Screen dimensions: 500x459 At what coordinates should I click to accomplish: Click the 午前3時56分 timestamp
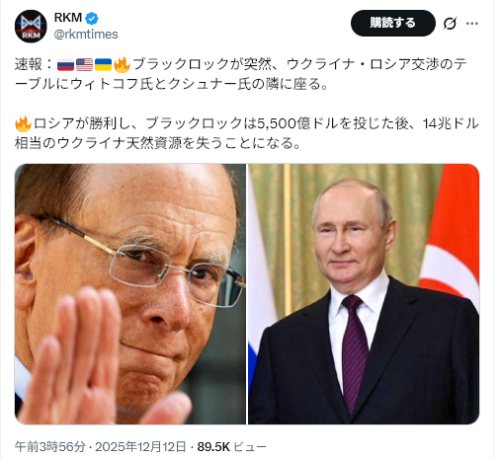pos(50,447)
